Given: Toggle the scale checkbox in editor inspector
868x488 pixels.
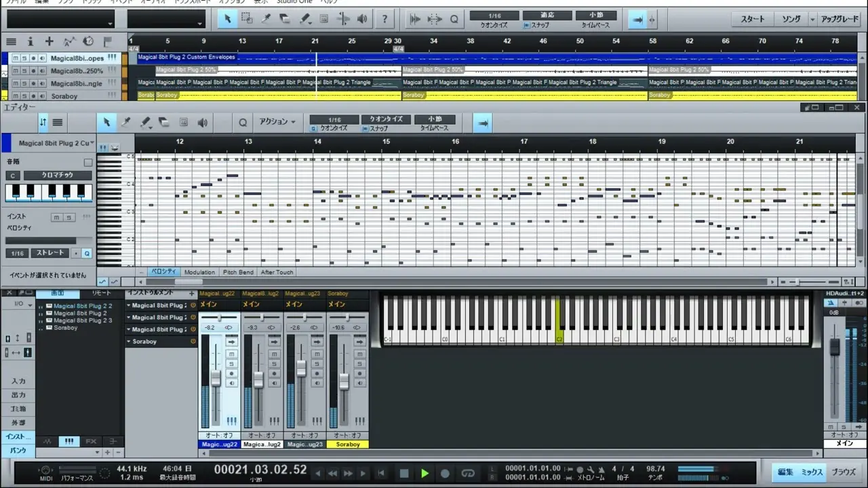Looking at the screenshot, I should point(87,163).
